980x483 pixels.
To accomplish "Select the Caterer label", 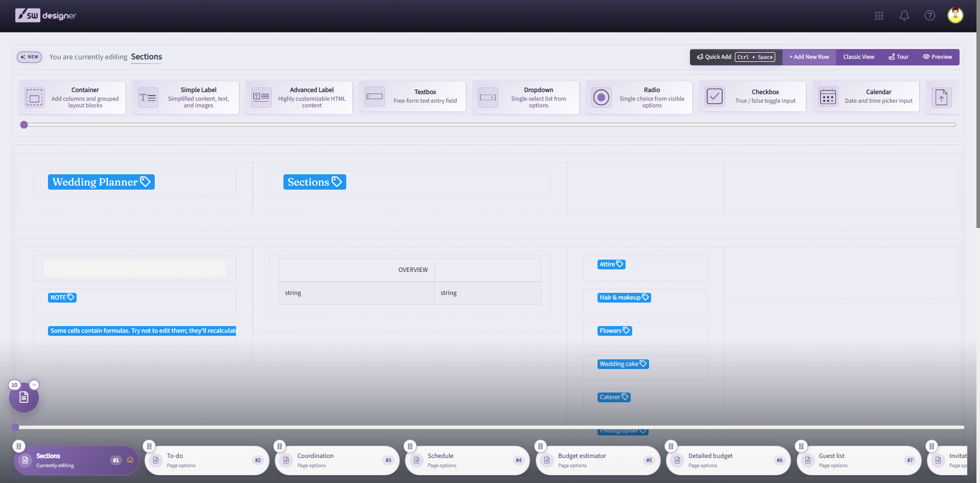I will (x=614, y=397).
